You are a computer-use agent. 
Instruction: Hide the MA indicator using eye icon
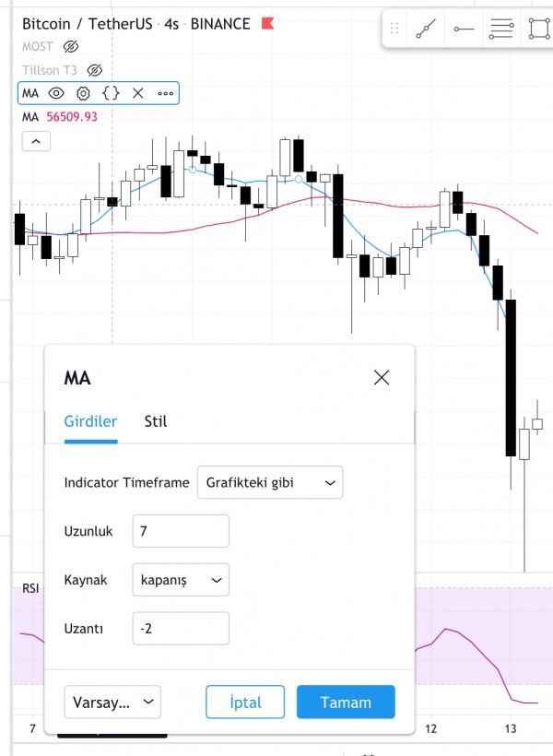click(56, 93)
